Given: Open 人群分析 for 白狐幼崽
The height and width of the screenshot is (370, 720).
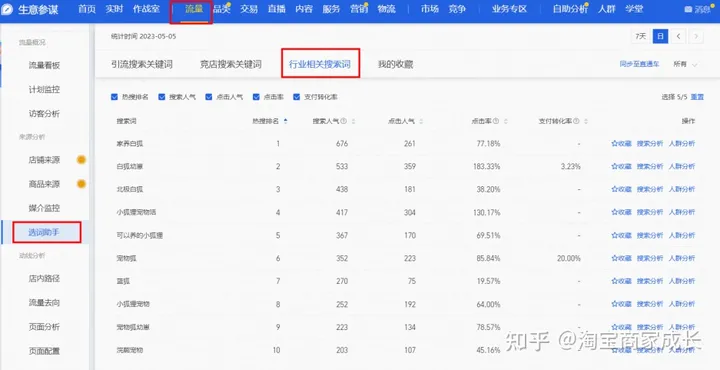Looking at the screenshot, I should click(x=682, y=166).
